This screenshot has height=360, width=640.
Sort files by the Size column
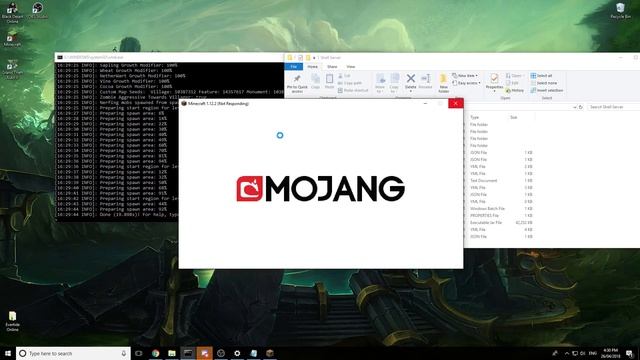point(513,118)
